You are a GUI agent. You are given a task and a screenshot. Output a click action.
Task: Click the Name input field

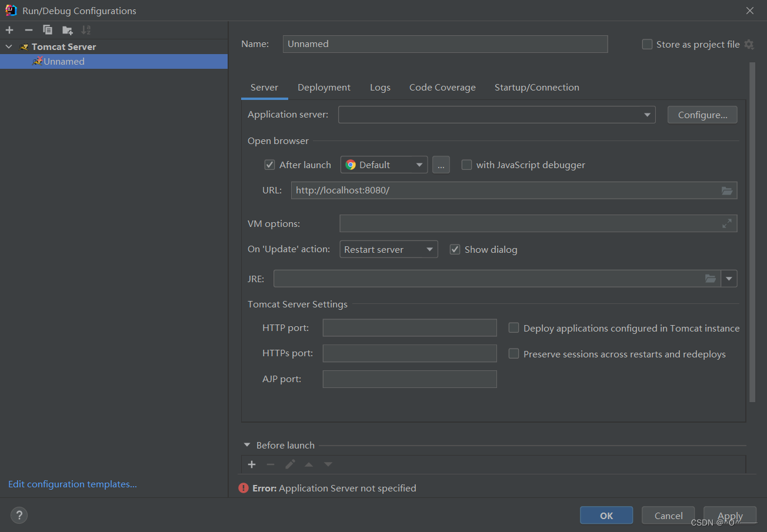coord(445,44)
